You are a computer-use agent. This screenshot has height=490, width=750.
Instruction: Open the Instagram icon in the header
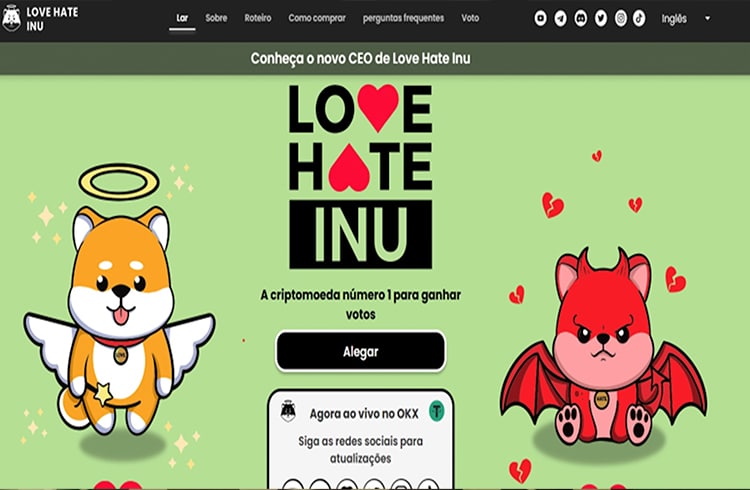[620, 19]
